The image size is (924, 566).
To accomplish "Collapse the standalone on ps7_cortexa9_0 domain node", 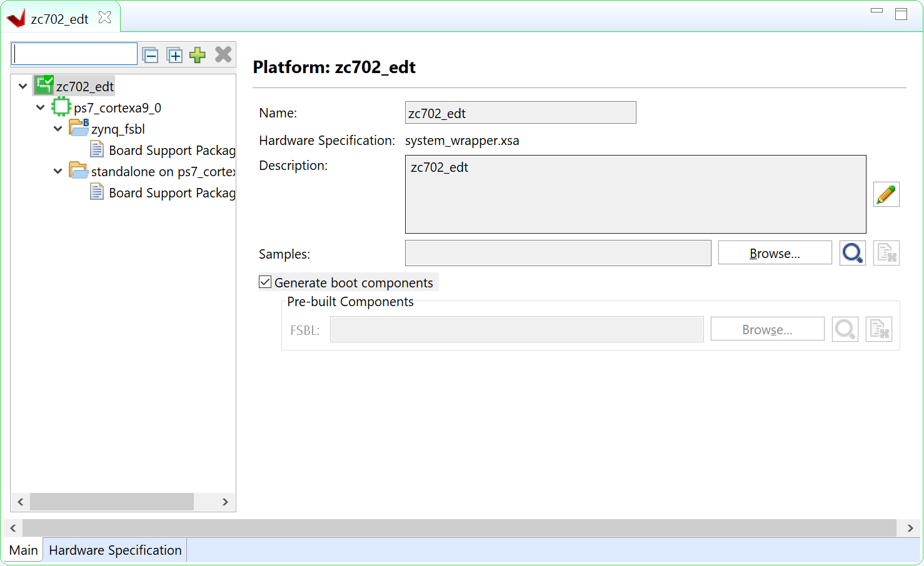I will tap(58, 171).
